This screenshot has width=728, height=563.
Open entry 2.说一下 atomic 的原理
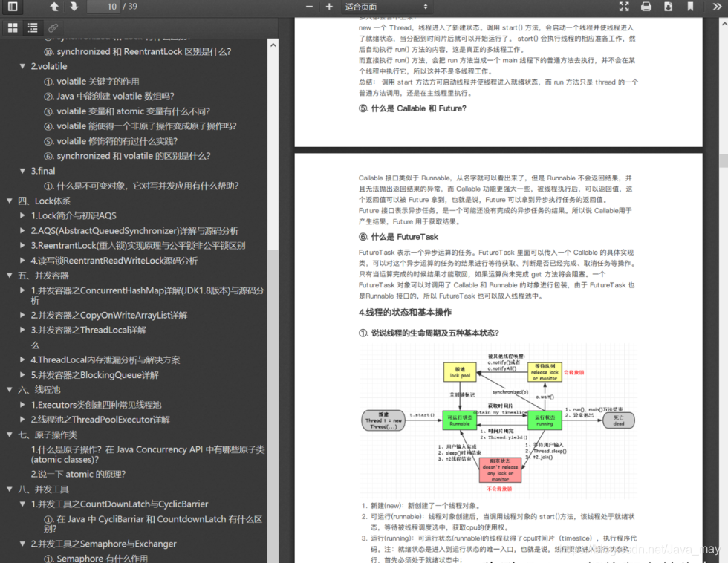[78, 475]
